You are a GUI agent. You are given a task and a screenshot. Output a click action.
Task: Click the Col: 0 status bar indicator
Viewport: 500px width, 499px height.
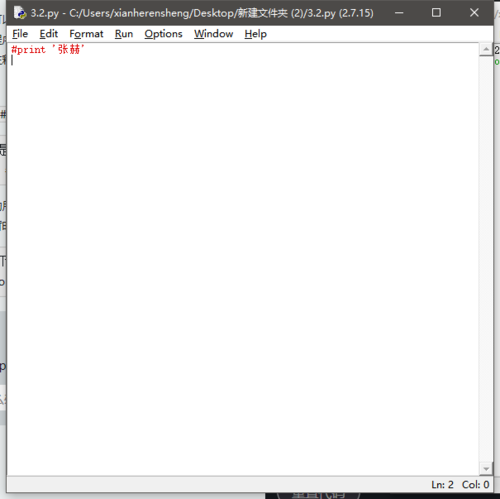click(475, 484)
